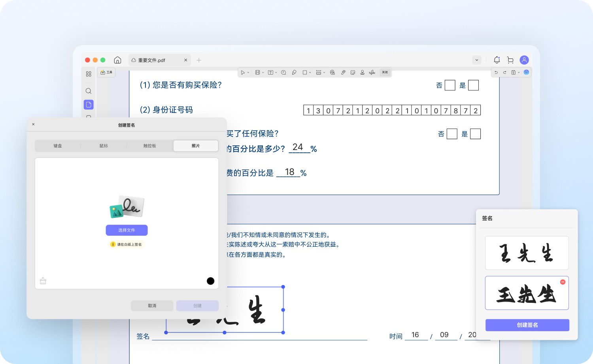
Task: Click the 创建签名 button
Action: [x=527, y=325]
